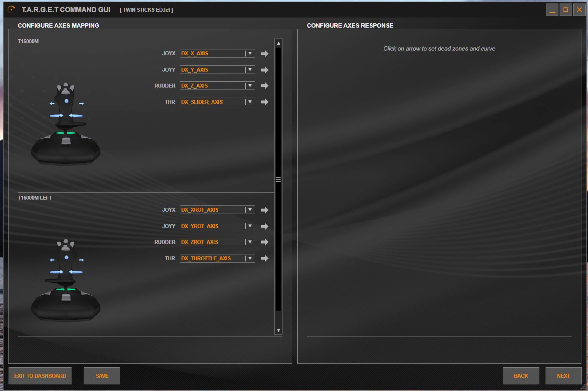
Task: Click the CONFIGURE AXES RESPONSE heading
Action: (x=350, y=25)
